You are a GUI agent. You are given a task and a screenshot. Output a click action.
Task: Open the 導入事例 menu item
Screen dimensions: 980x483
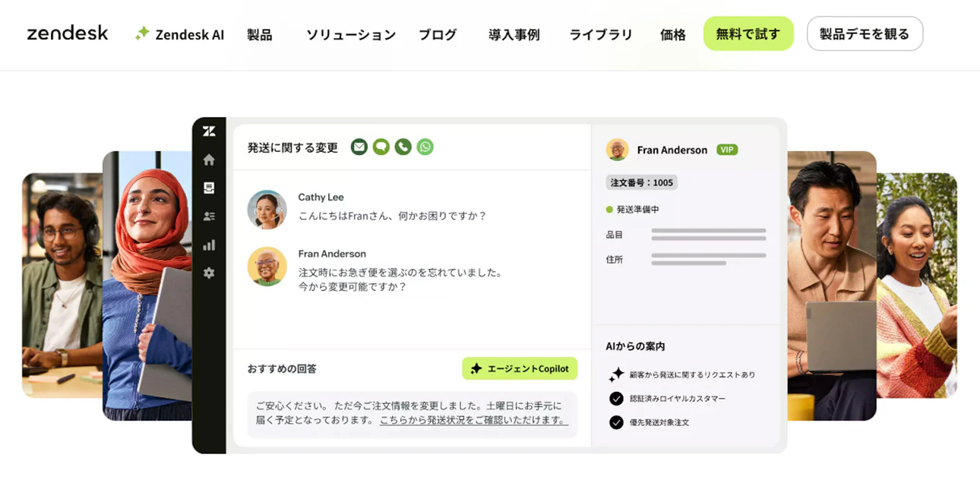[514, 34]
